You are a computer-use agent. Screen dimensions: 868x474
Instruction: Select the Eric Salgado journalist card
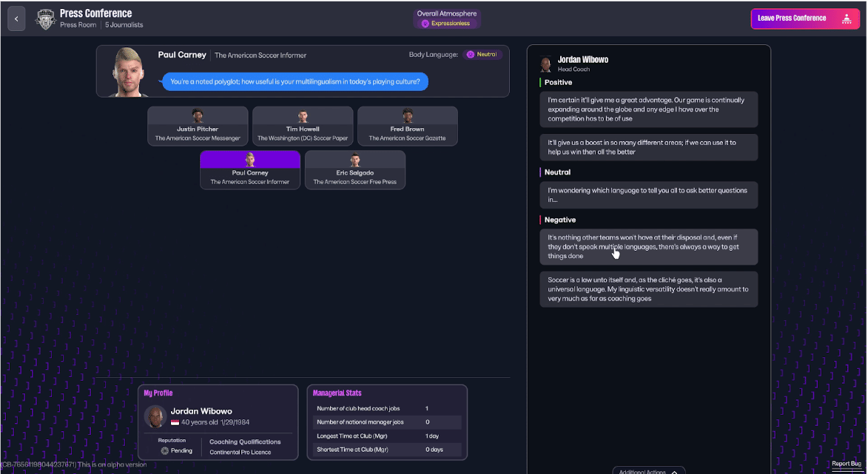[x=354, y=170]
